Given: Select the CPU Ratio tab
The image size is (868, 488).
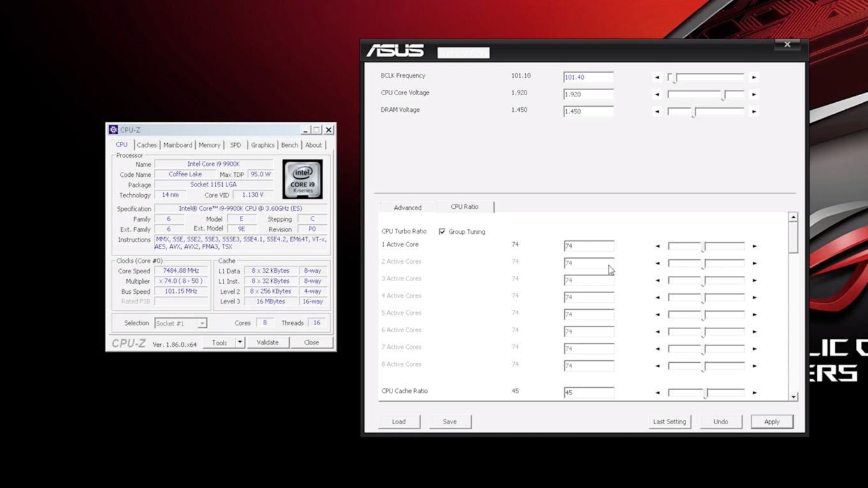Looking at the screenshot, I should [465, 207].
